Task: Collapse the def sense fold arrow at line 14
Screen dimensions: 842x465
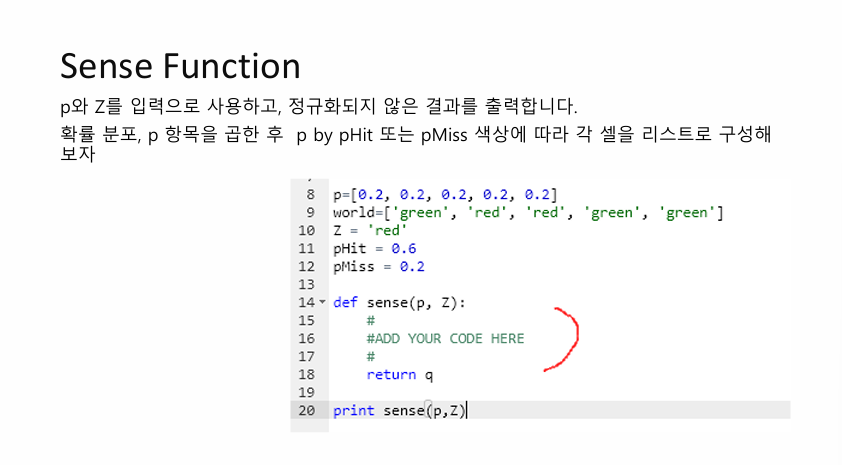Action: (x=322, y=302)
